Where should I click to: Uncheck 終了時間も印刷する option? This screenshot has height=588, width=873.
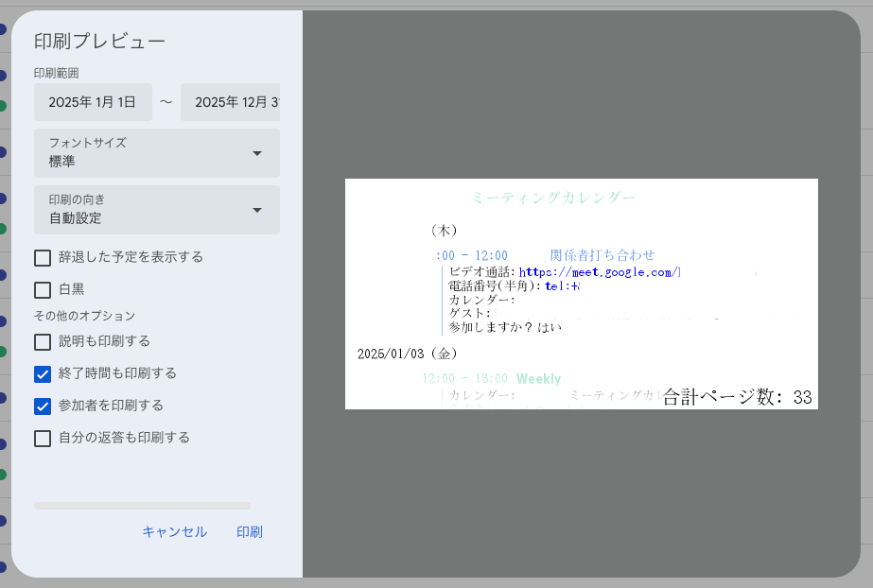(x=42, y=373)
